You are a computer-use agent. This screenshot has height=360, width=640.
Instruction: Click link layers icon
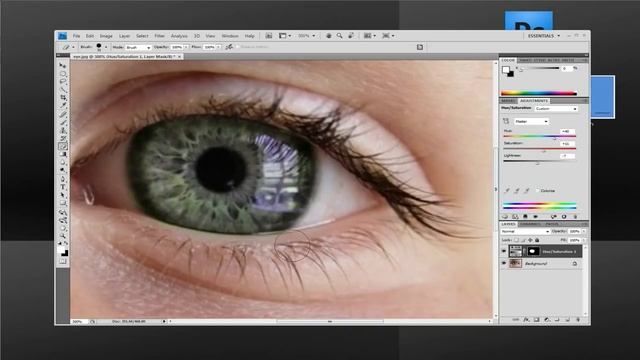pyautogui.click(x=516, y=320)
